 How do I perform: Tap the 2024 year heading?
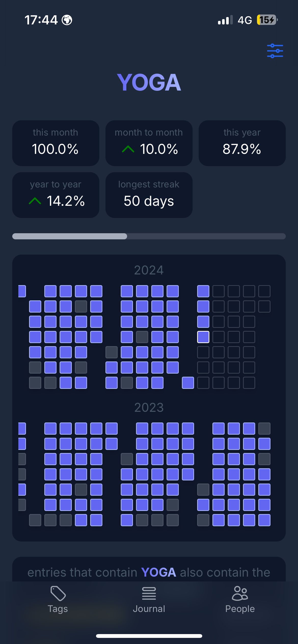point(149,270)
